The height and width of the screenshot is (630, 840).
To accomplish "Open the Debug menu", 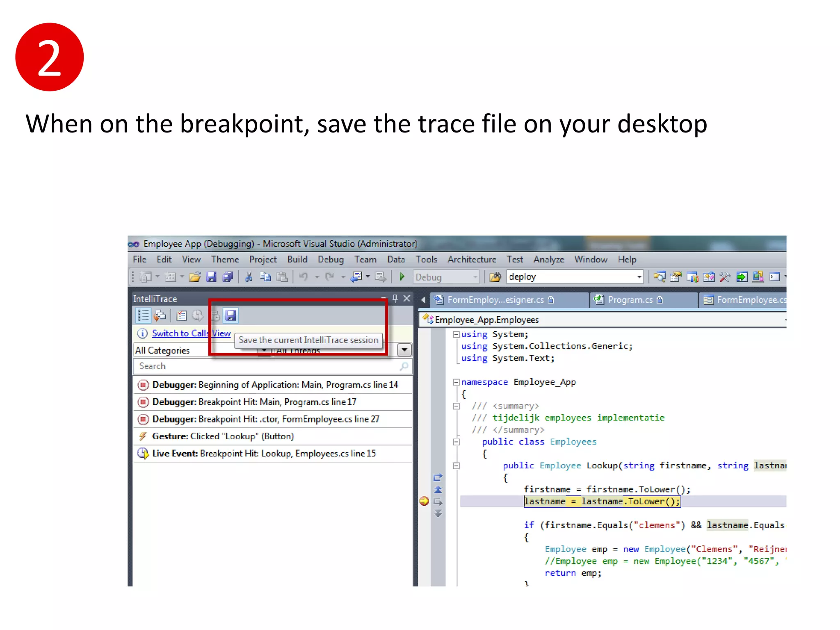I will coord(331,259).
